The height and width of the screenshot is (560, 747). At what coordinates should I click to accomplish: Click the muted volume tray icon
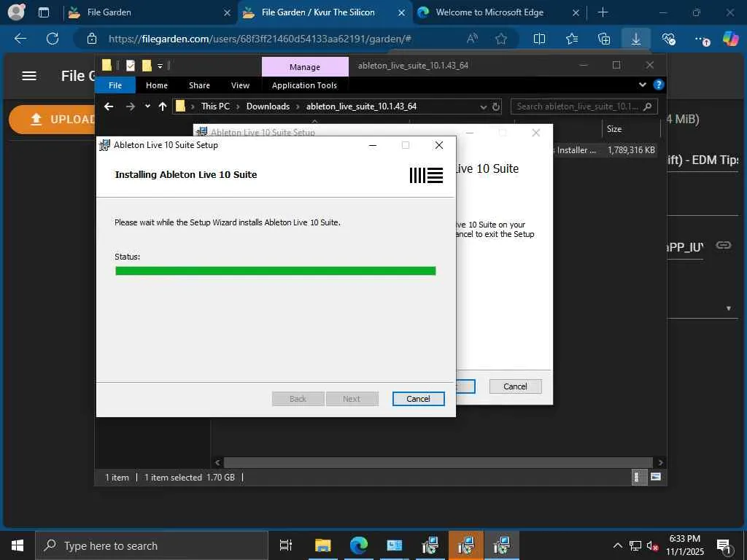coord(652,545)
